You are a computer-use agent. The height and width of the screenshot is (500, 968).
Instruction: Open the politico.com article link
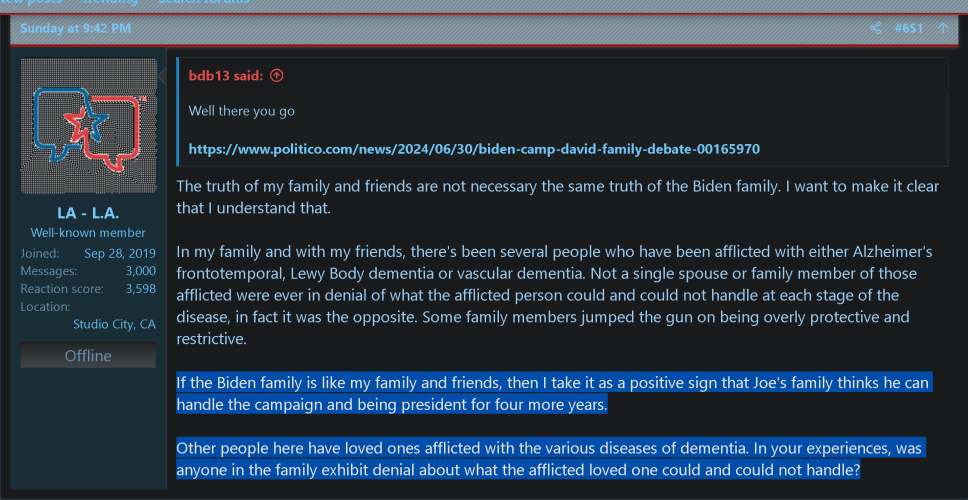[x=474, y=149]
